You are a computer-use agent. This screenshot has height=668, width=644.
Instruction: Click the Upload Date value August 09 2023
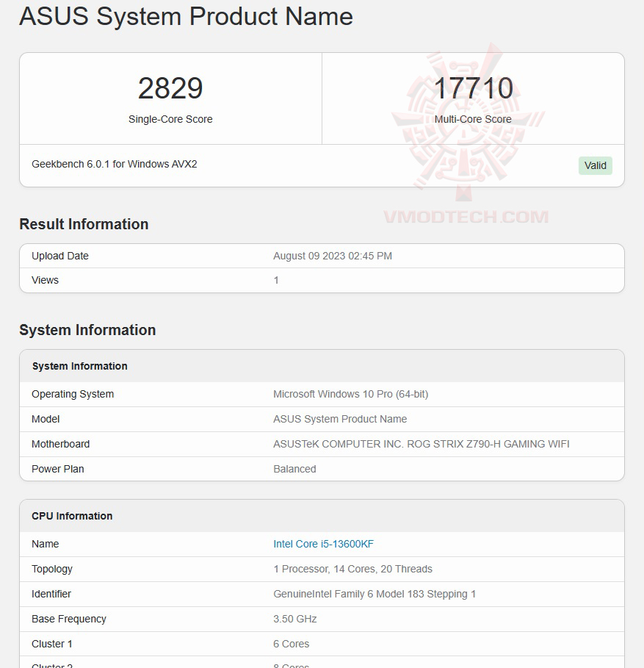tap(333, 256)
